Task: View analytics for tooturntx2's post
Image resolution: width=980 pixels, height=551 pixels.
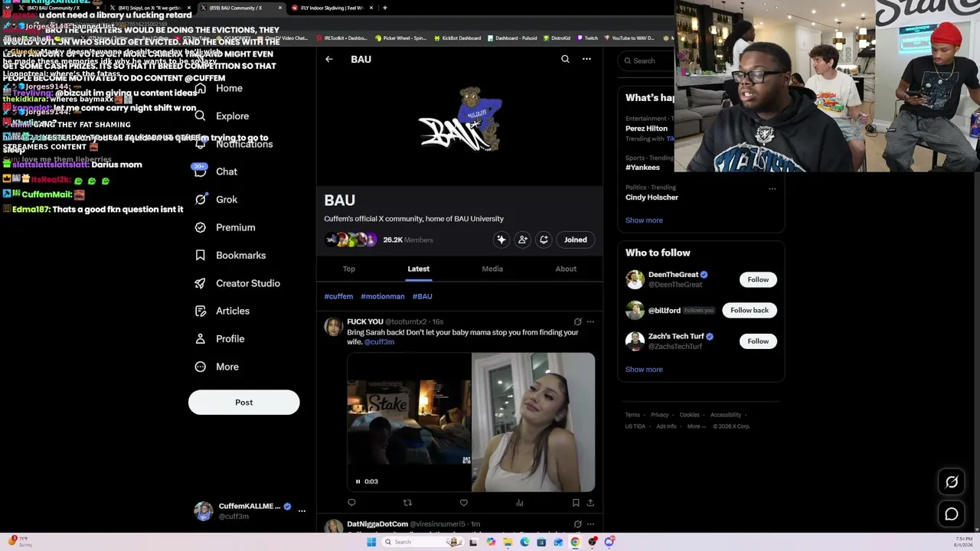Action: [x=519, y=503]
